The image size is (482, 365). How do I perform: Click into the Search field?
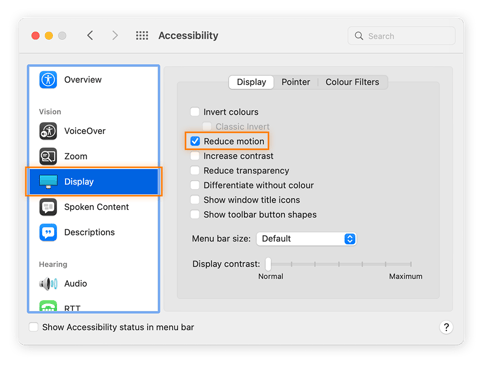(x=401, y=36)
